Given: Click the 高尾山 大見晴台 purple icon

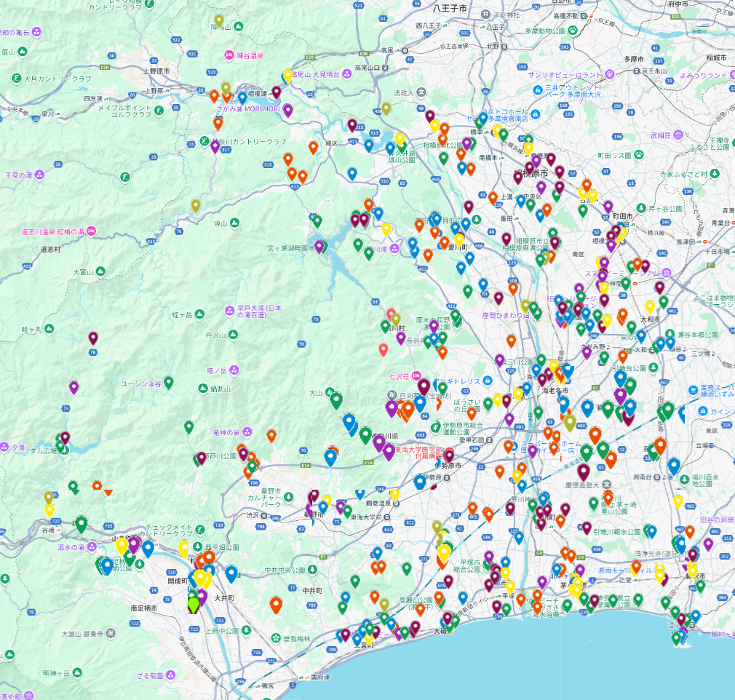Looking at the screenshot, I should click(x=346, y=74).
